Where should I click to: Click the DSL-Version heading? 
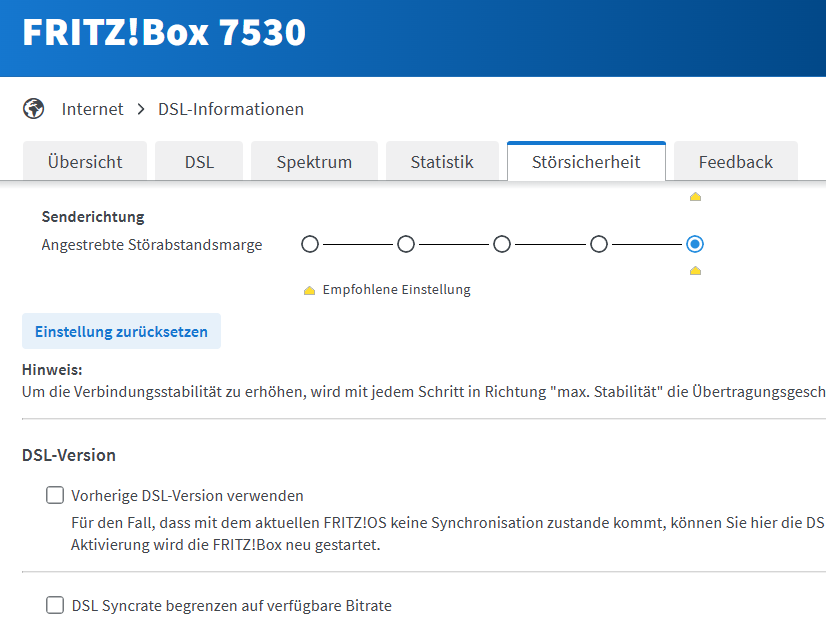68,455
